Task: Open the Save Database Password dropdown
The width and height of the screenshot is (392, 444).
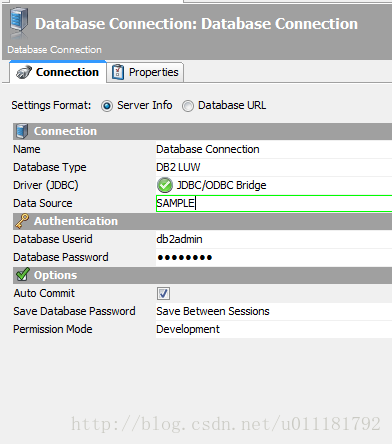Action: tap(274, 311)
